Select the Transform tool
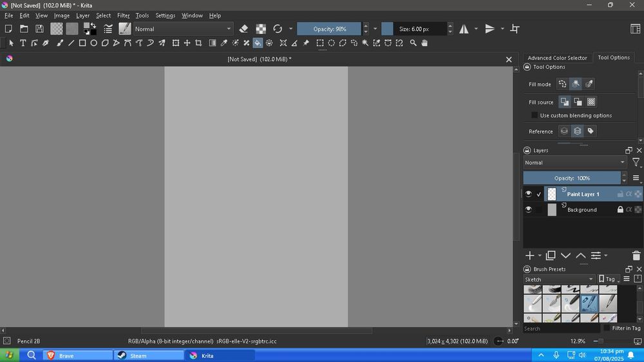644x362 pixels. pyautogui.click(x=176, y=43)
